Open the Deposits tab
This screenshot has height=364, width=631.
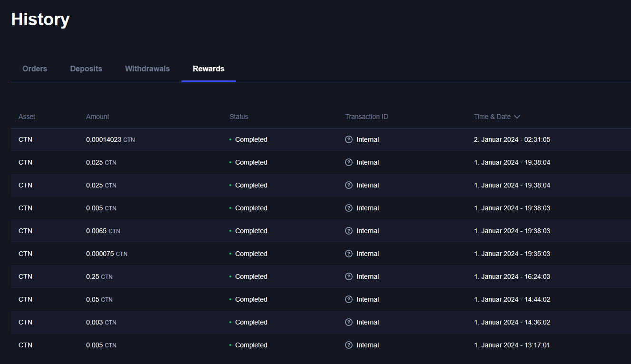click(86, 69)
